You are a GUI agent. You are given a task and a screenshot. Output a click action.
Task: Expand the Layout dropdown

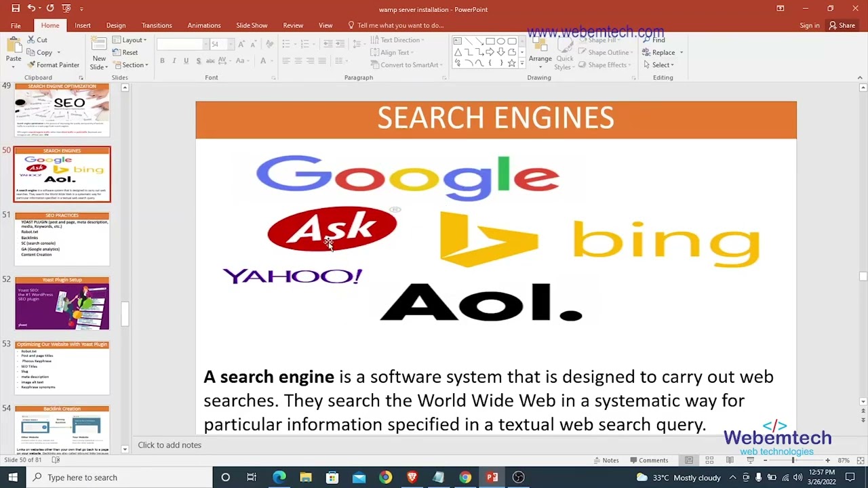tap(132, 40)
